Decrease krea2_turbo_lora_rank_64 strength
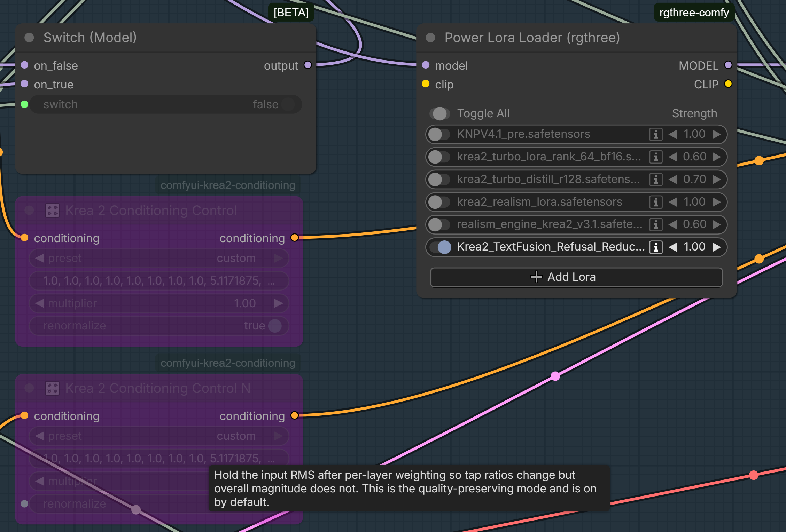The width and height of the screenshot is (786, 532). click(x=673, y=157)
